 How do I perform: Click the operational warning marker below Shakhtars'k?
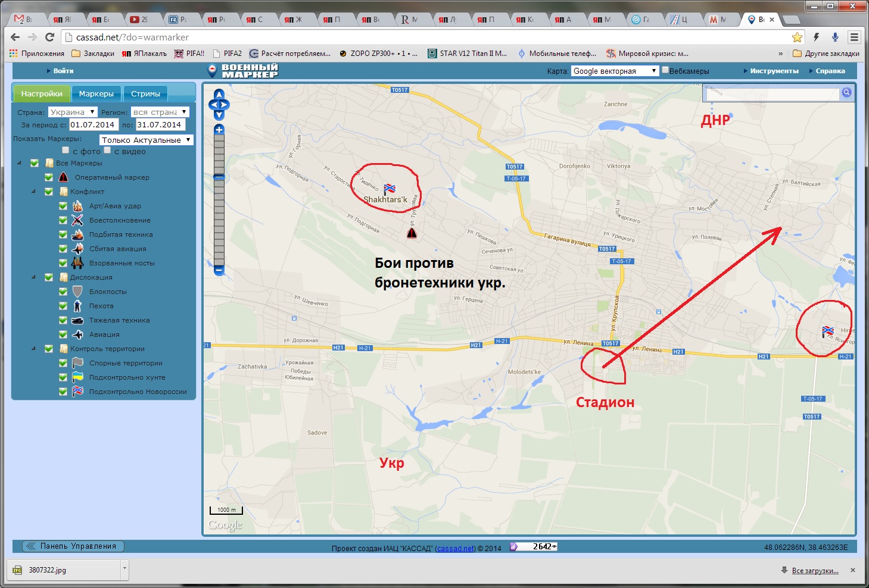coord(412,233)
